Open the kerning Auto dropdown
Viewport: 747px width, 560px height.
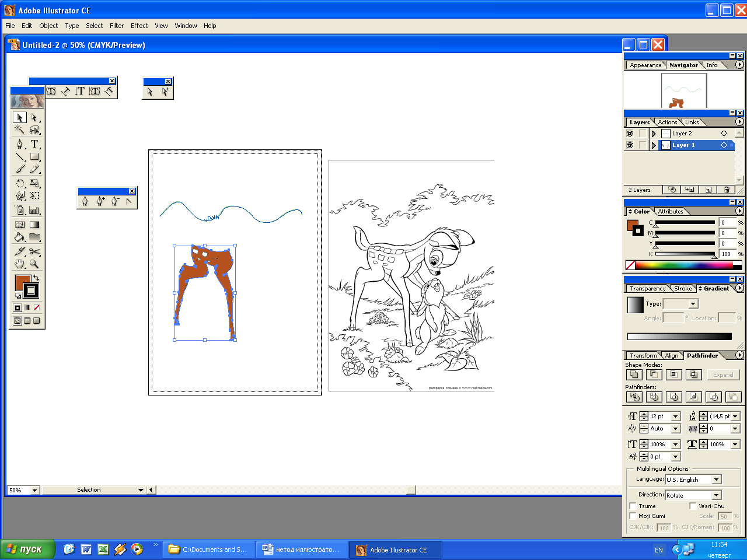point(676,429)
